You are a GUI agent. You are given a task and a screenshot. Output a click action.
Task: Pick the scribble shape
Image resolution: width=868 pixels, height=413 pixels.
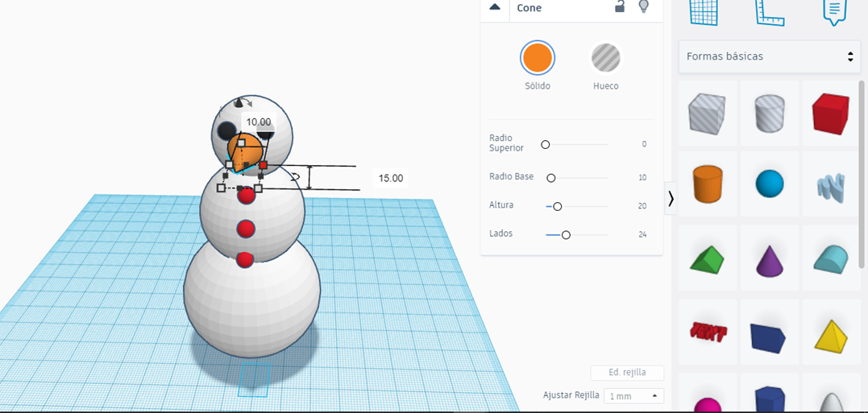[x=831, y=187]
